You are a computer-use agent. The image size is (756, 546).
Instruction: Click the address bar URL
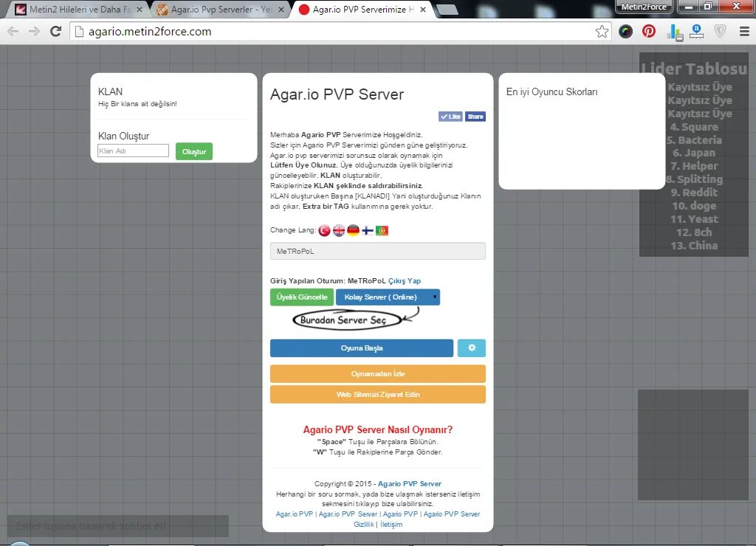pos(150,32)
